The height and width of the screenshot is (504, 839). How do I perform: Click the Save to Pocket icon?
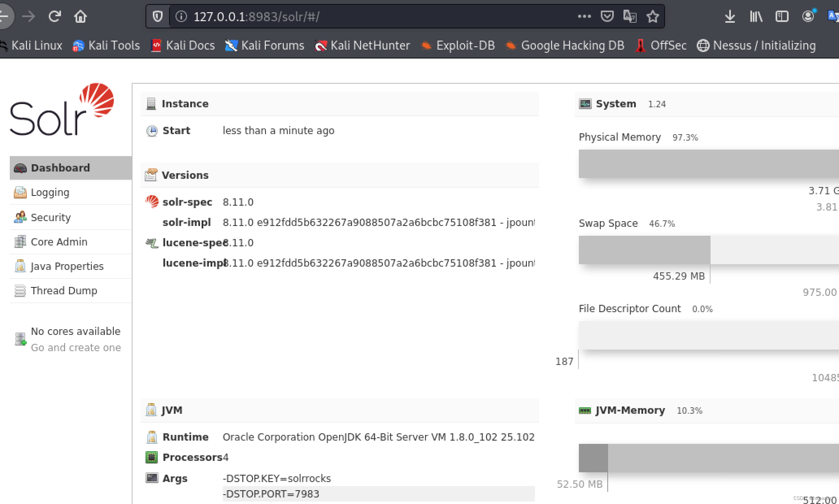[x=607, y=17]
